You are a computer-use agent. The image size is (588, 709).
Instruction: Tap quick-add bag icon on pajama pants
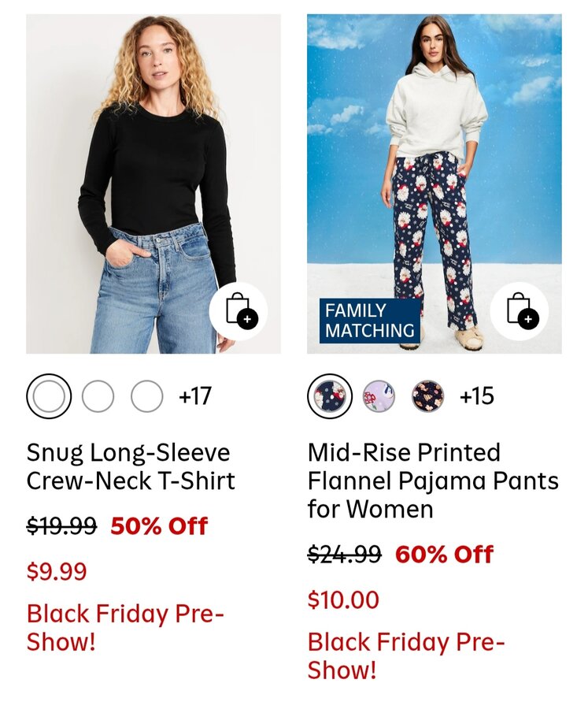click(519, 310)
